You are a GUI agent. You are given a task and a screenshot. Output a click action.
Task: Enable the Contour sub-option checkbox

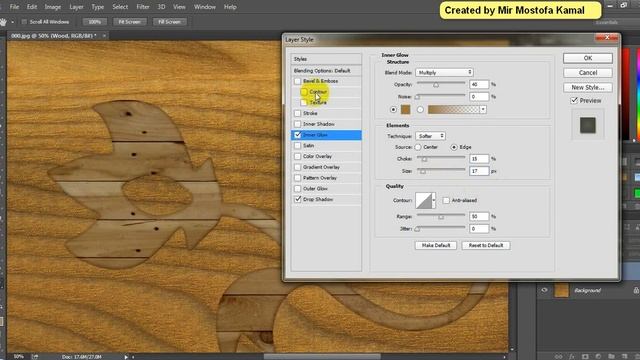(304, 92)
